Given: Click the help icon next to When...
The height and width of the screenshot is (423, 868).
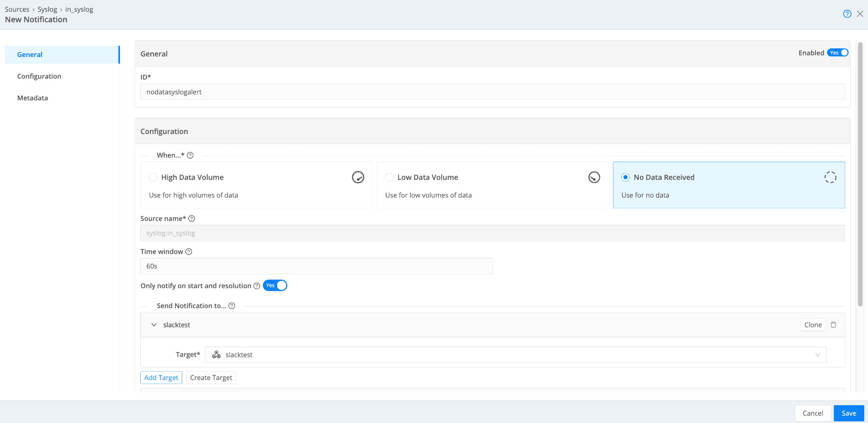Looking at the screenshot, I should coord(190,155).
